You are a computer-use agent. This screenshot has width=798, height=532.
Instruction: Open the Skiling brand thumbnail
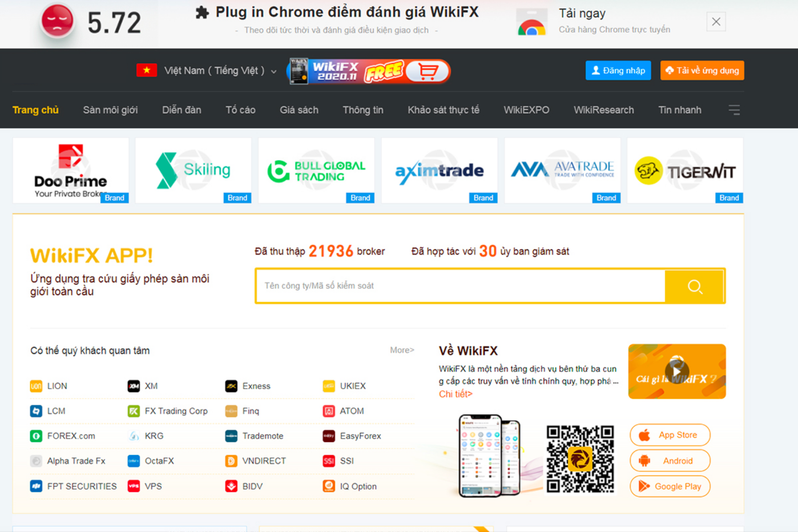coord(193,170)
